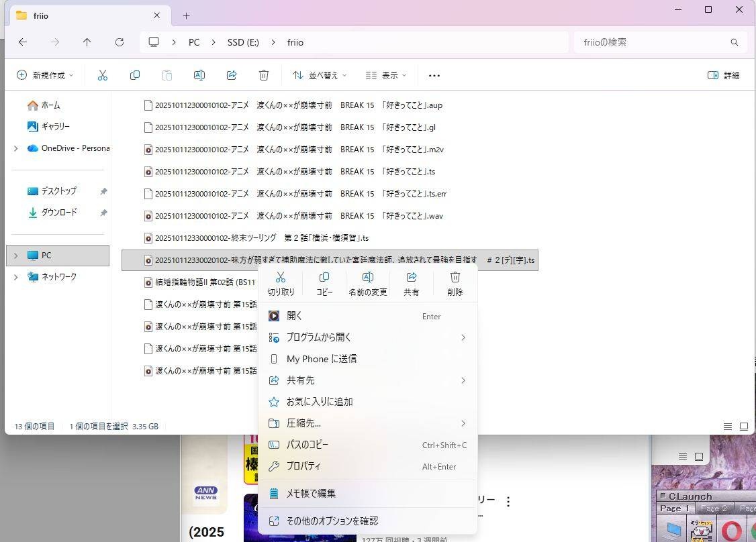Image resolution: width=756 pixels, height=542 pixels.
Task: Switch to large icons view in status bar
Action: pos(744,427)
